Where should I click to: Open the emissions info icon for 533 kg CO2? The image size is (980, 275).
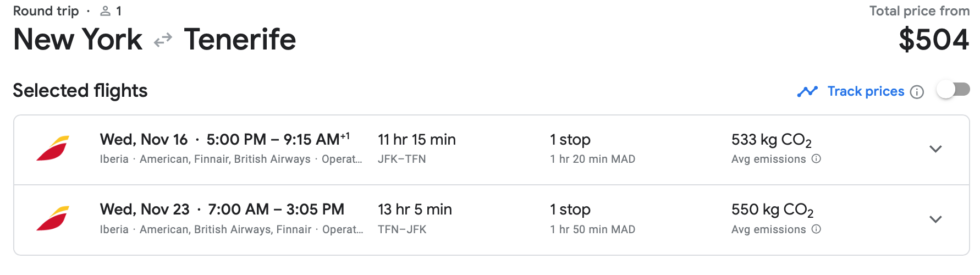(817, 159)
